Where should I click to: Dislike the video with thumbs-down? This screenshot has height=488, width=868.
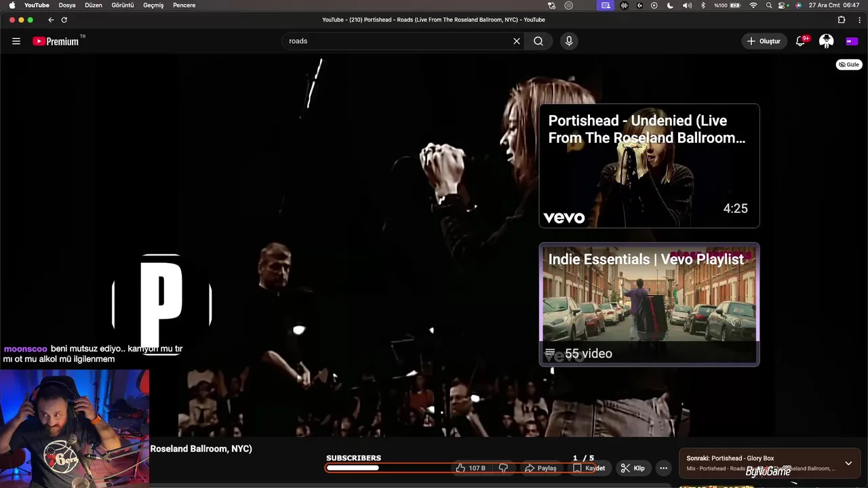(503, 468)
